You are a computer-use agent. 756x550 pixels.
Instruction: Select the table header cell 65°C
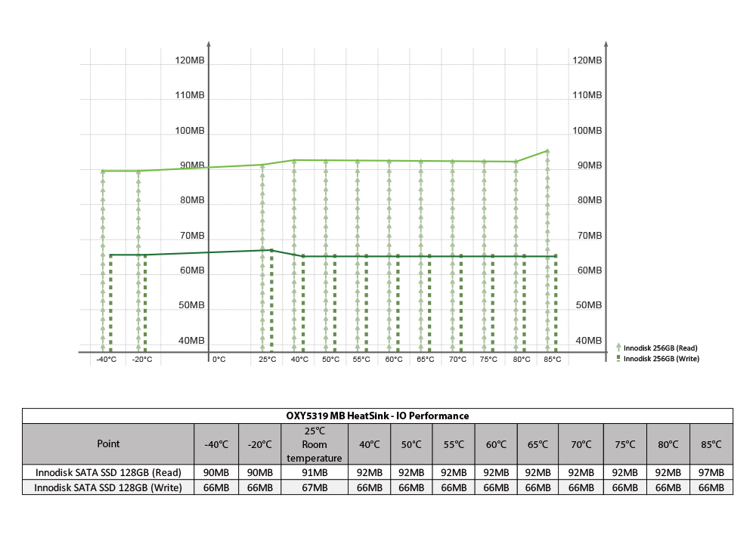(538, 444)
